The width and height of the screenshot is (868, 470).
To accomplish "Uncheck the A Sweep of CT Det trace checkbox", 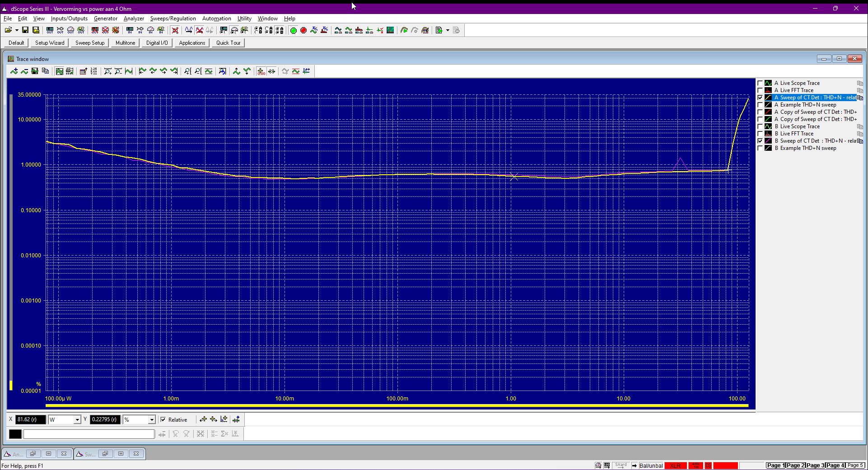I will coord(760,98).
